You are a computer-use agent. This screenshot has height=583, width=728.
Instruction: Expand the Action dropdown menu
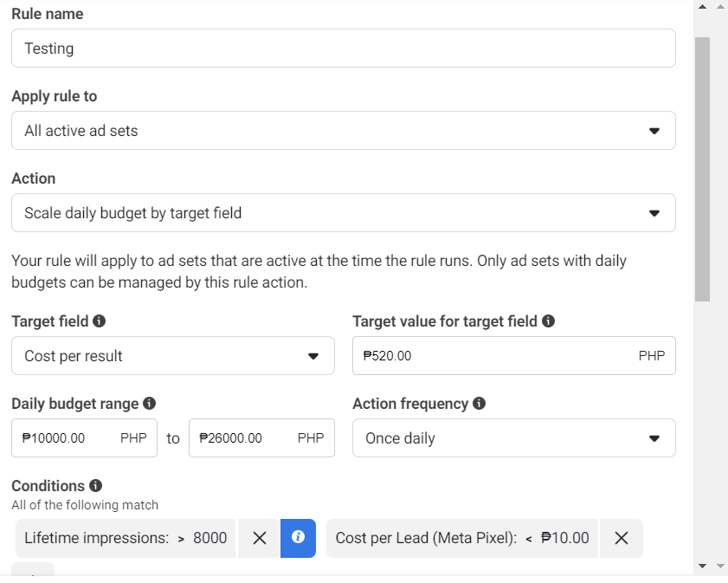pyautogui.click(x=344, y=213)
